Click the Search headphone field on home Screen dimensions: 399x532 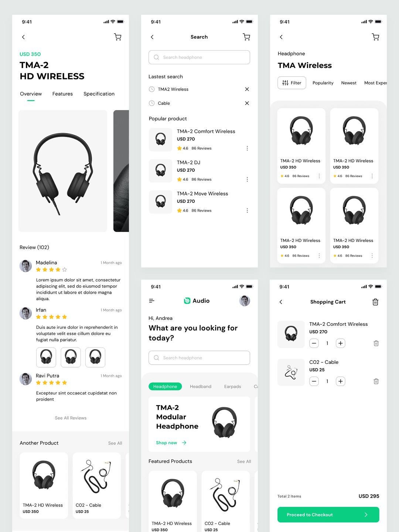point(199,358)
